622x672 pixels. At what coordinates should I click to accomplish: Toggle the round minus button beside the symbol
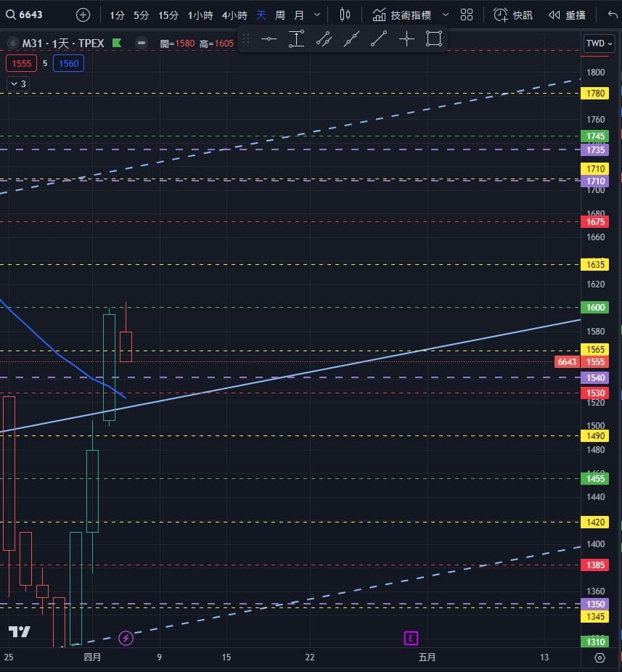142,44
